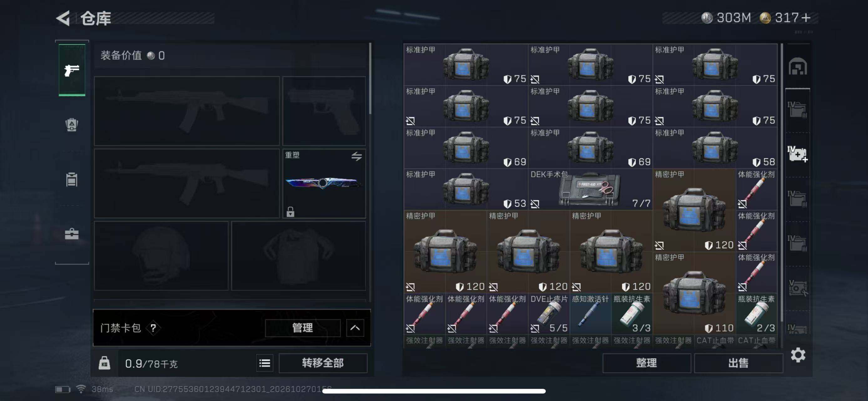This screenshot has width=868, height=401.
Task: Collapse the 门禁卡包 panel with the chevron
Action: [x=355, y=327]
